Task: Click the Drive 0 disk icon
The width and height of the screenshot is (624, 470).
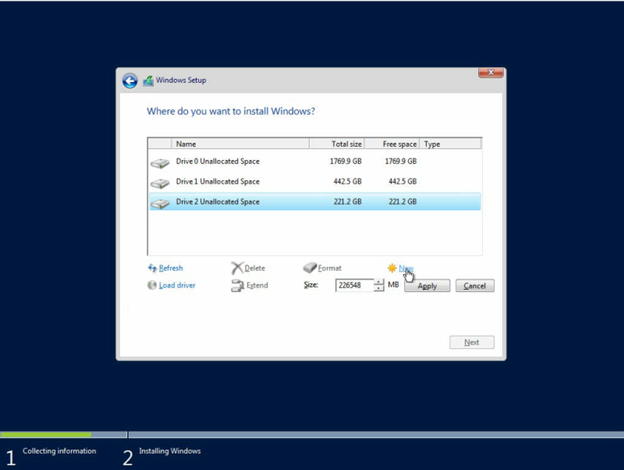Action: point(160,163)
